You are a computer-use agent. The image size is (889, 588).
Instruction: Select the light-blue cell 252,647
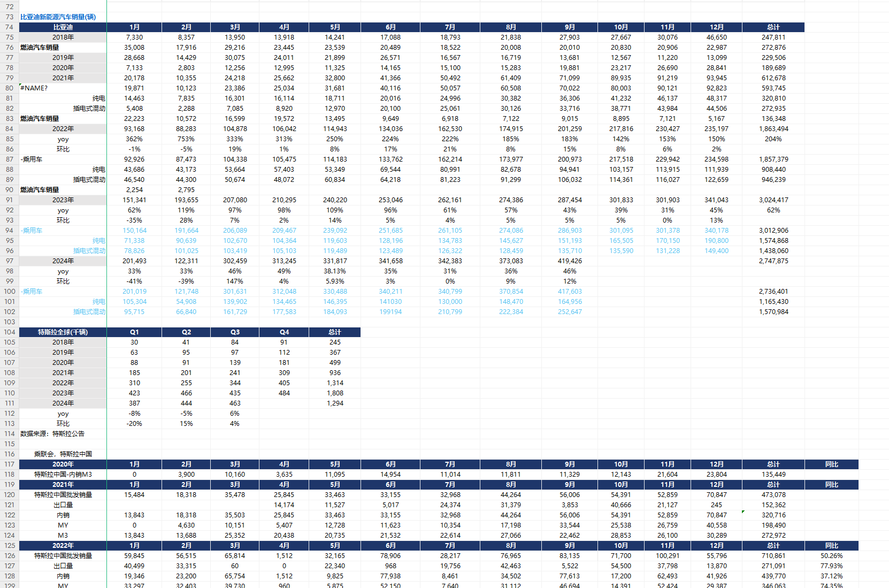(570, 312)
